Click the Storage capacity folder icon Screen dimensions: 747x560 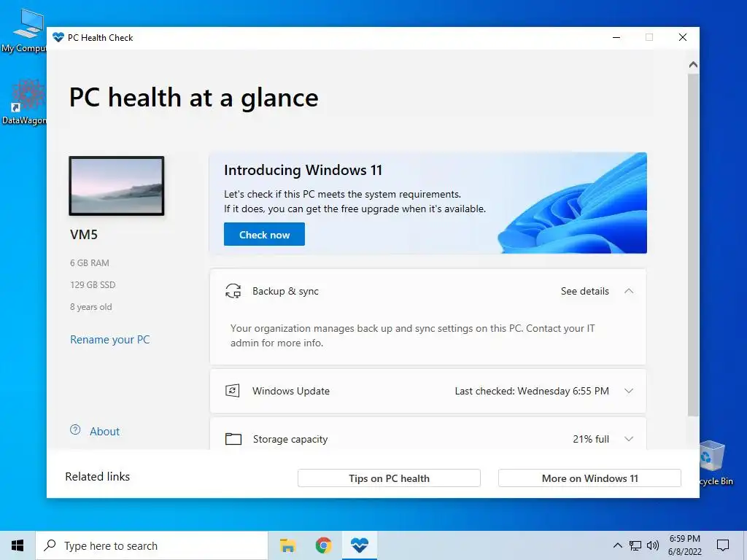[x=233, y=438]
